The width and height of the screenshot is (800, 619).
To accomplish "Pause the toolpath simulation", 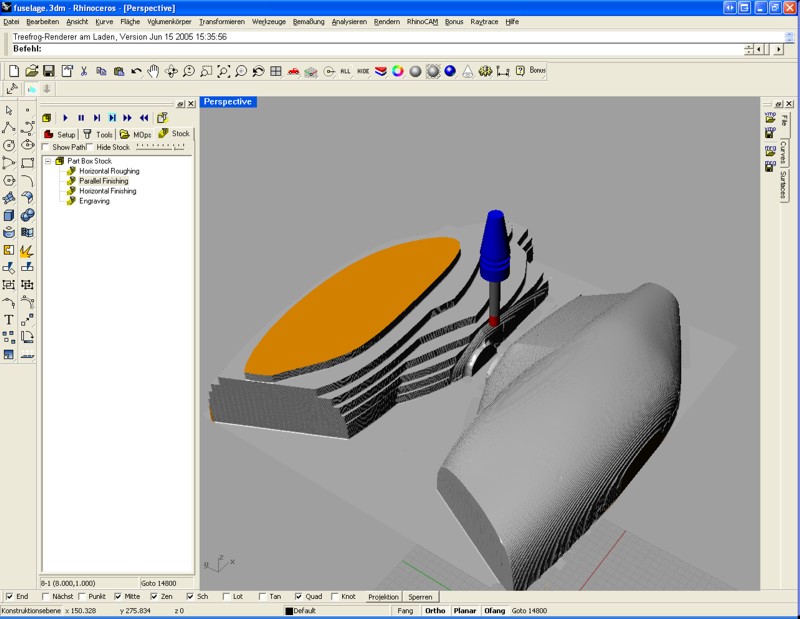I will pos(81,118).
